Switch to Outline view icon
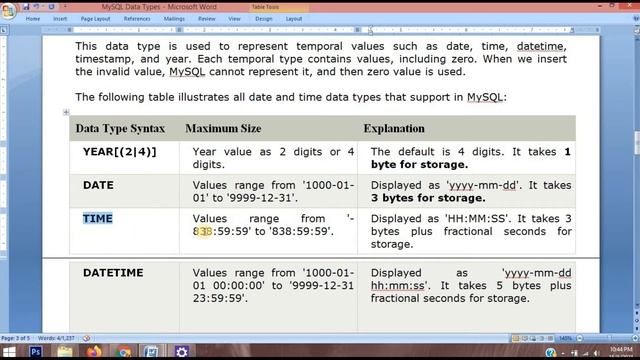 pyautogui.click(x=542, y=338)
